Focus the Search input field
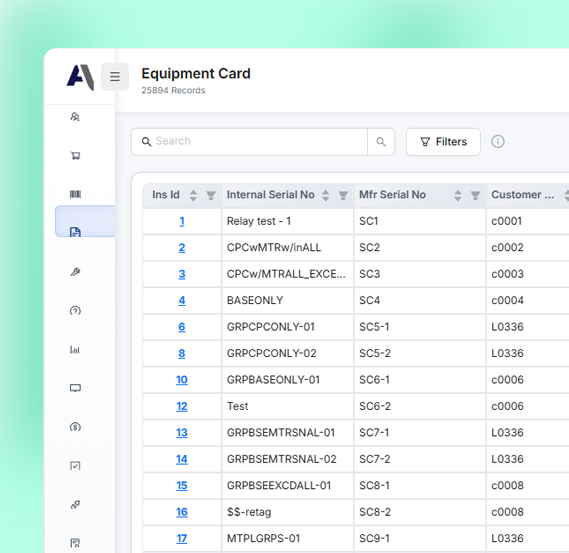The image size is (569, 553). (250, 142)
